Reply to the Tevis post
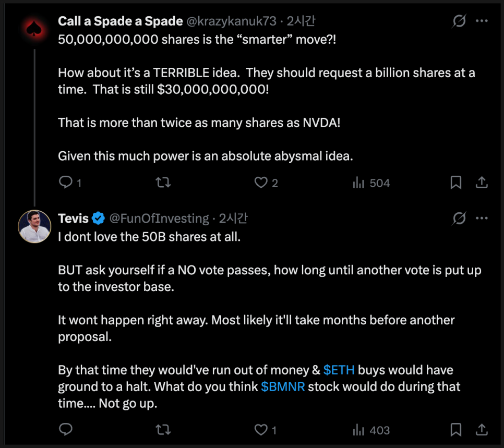The height and width of the screenshot is (448, 504). (65, 430)
